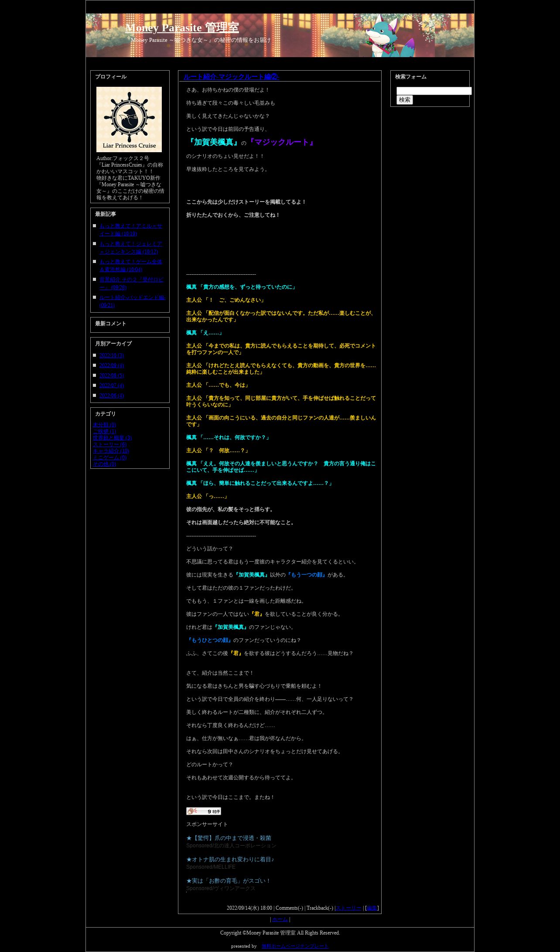Open recent post ジェレミア＝ジェンキンス編 (10/12)
The width and height of the screenshot is (560, 952).
(131, 248)
